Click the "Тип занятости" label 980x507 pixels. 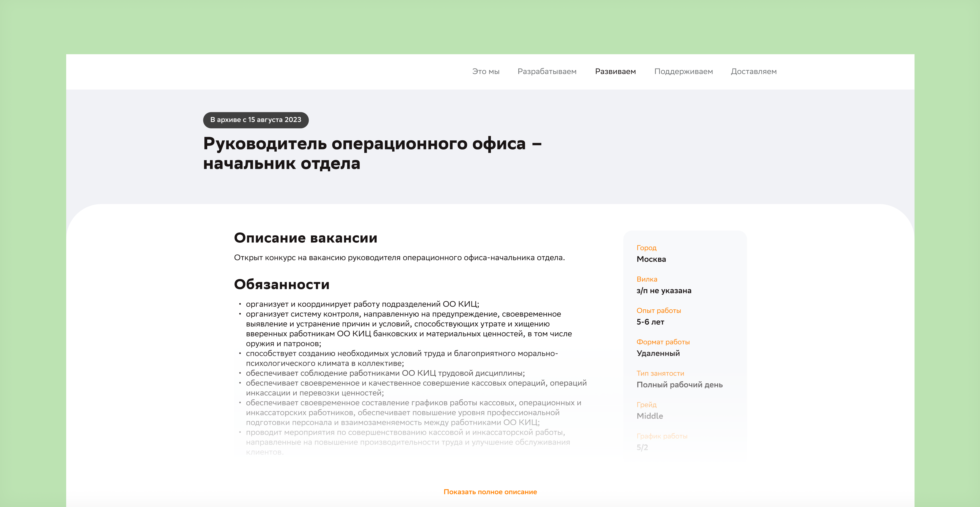[660, 373]
